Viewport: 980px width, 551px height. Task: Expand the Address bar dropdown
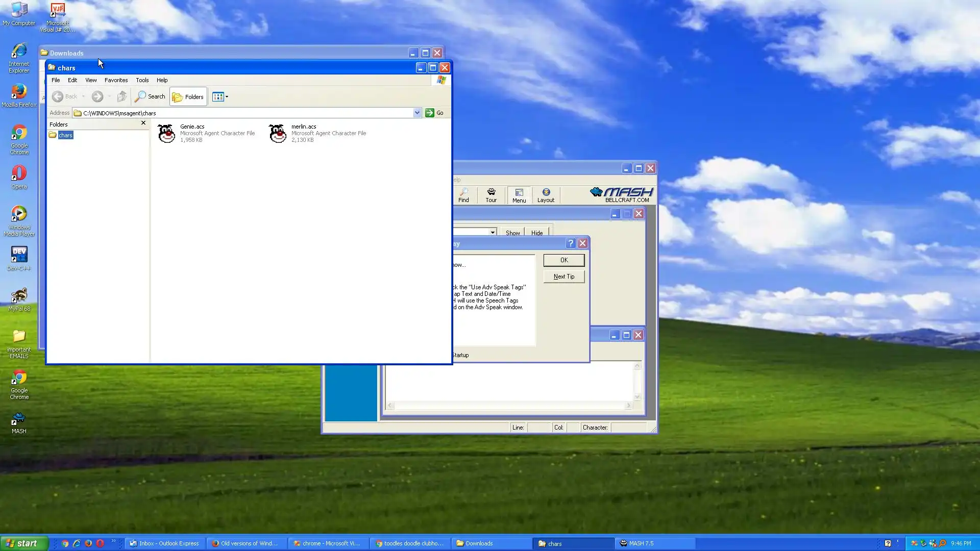click(x=417, y=113)
